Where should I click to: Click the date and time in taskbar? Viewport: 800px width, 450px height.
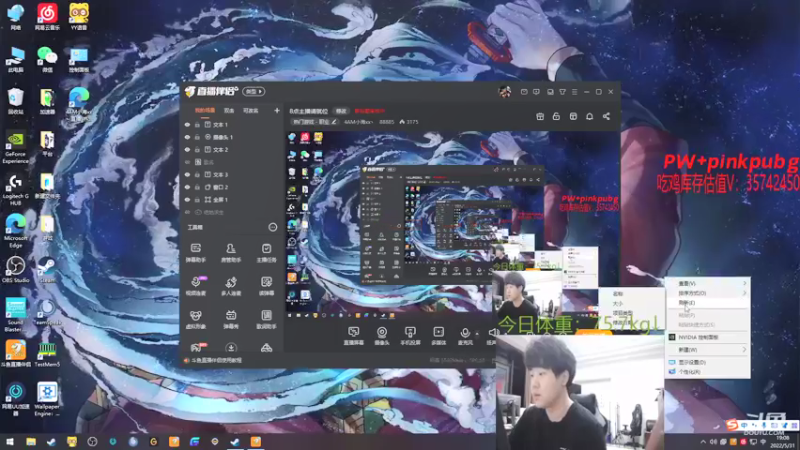tap(782, 442)
